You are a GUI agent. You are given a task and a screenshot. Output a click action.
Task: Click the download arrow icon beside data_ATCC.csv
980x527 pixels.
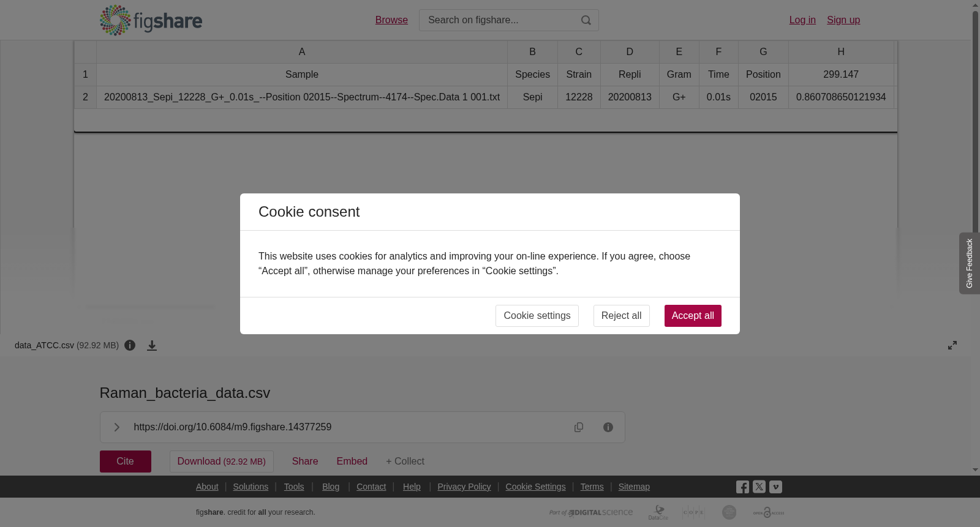click(x=152, y=345)
